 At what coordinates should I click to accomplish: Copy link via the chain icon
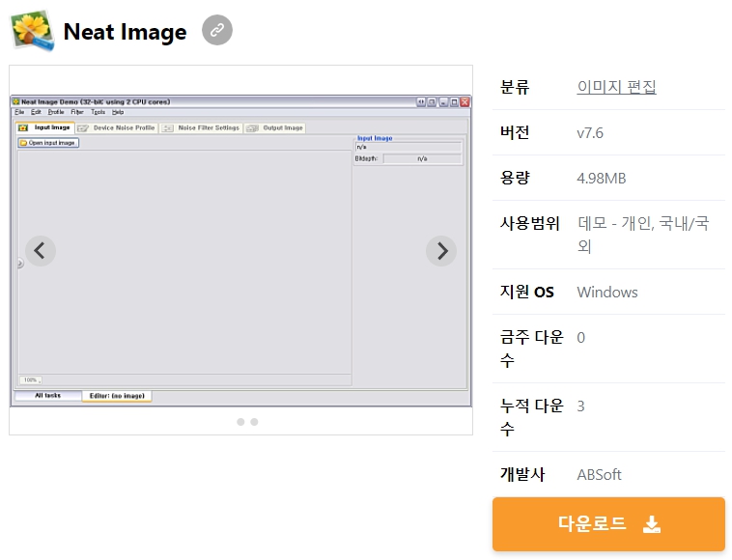coord(217,30)
